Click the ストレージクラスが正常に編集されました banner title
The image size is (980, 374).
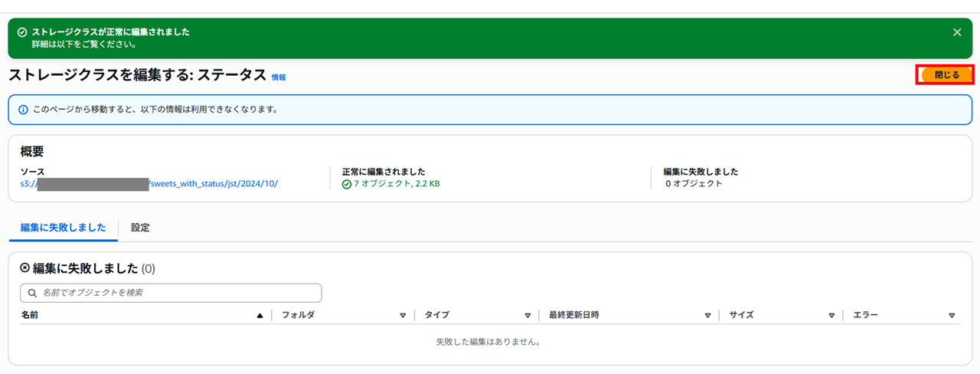111,32
